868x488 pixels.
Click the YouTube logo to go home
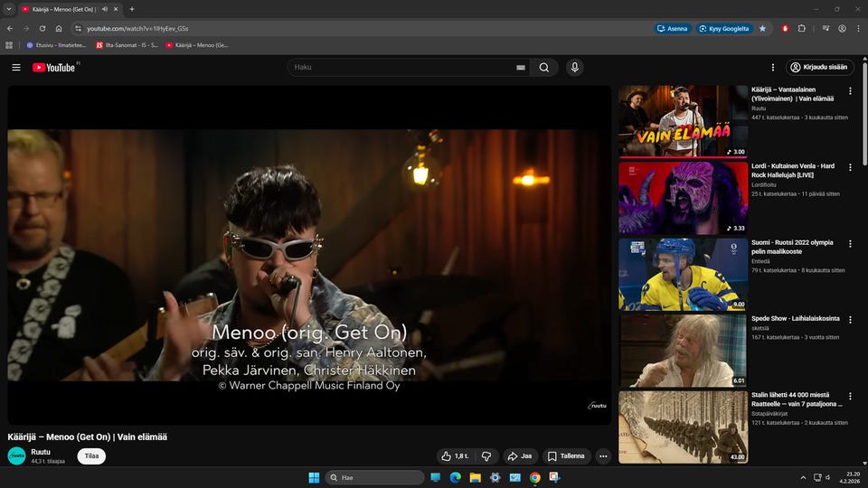54,68
